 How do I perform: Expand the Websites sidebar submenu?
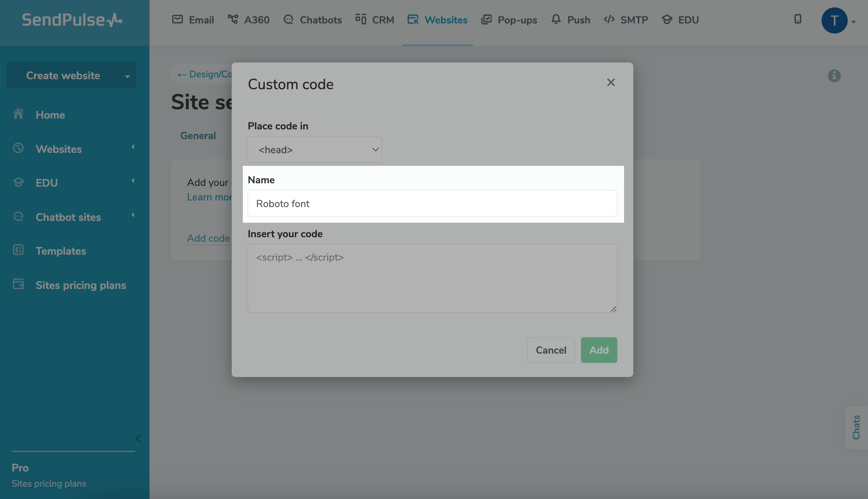click(133, 147)
